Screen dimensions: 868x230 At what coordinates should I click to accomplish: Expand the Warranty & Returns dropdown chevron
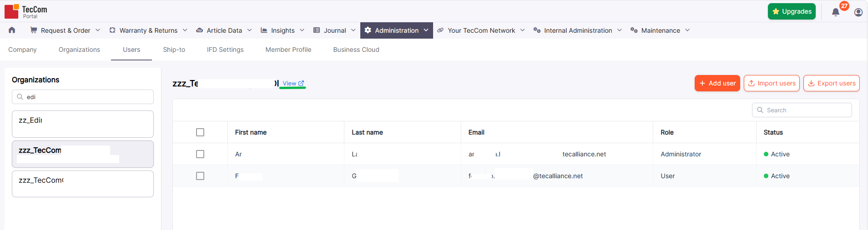coord(185,30)
